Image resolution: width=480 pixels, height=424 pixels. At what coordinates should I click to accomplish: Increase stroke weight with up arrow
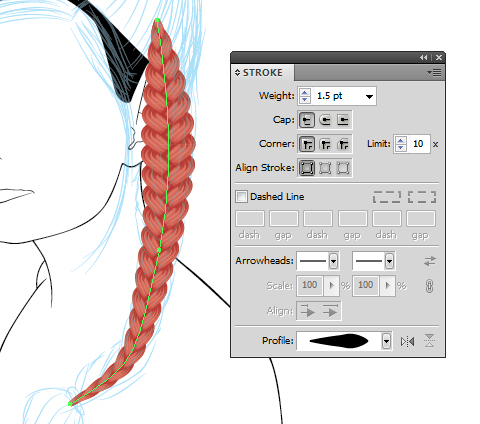tap(305, 92)
